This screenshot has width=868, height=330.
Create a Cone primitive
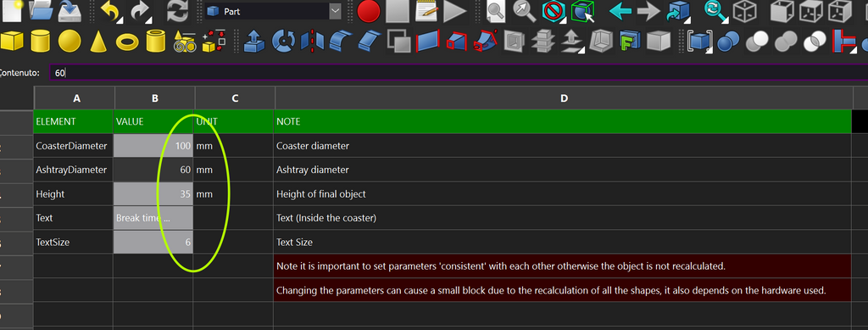pyautogui.click(x=98, y=41)
